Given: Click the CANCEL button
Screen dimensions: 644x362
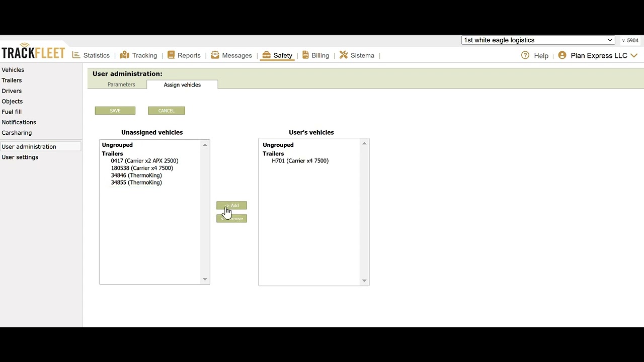Looking at the screenshot, I should coord(167,111).
